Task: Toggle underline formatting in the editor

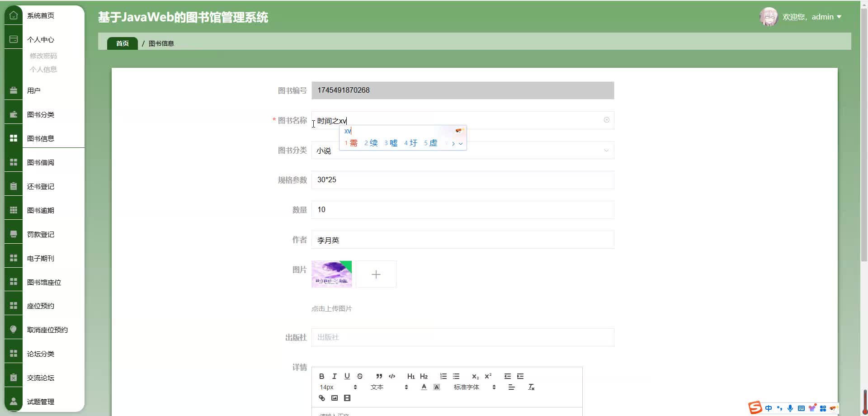Action: 347,376
